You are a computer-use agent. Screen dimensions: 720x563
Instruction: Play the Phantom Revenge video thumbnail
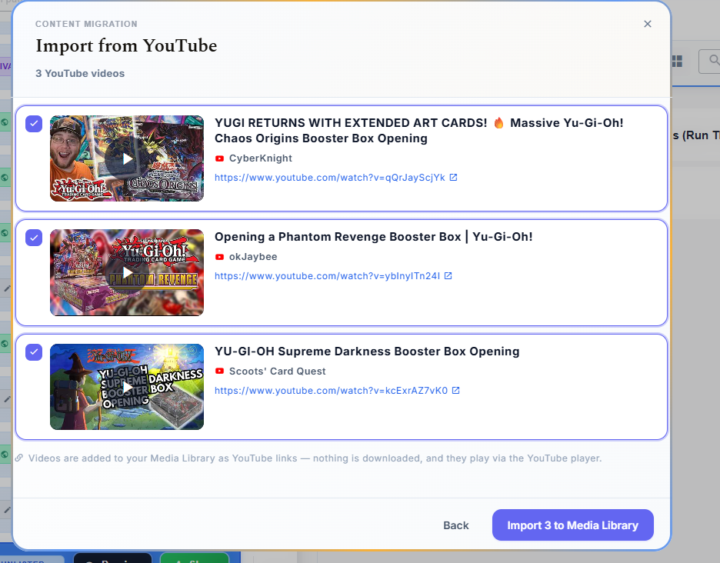127,272
